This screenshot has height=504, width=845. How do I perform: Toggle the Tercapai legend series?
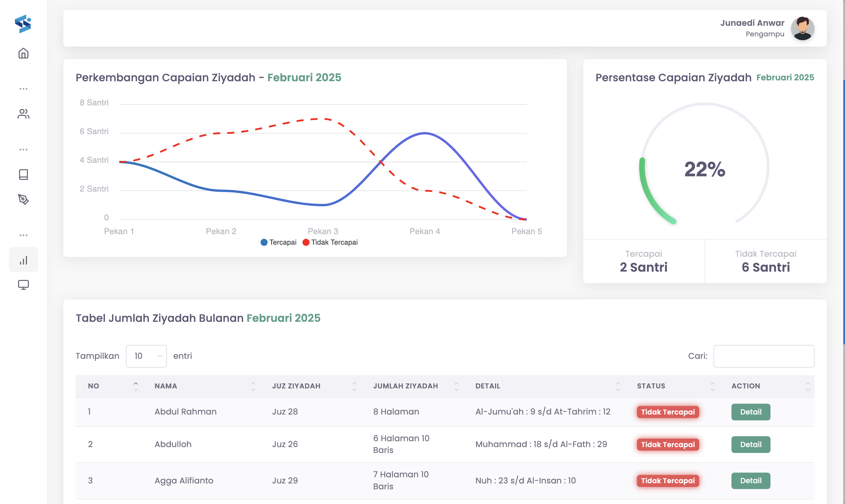[x=278, y=242]
